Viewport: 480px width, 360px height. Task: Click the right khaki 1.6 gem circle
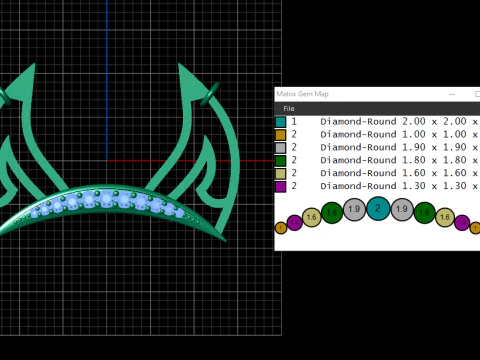click(x=445, y=217)
